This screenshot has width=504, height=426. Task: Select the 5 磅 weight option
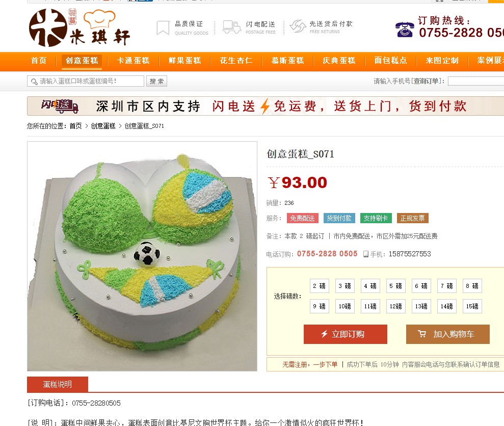click(x=395, y=286)
